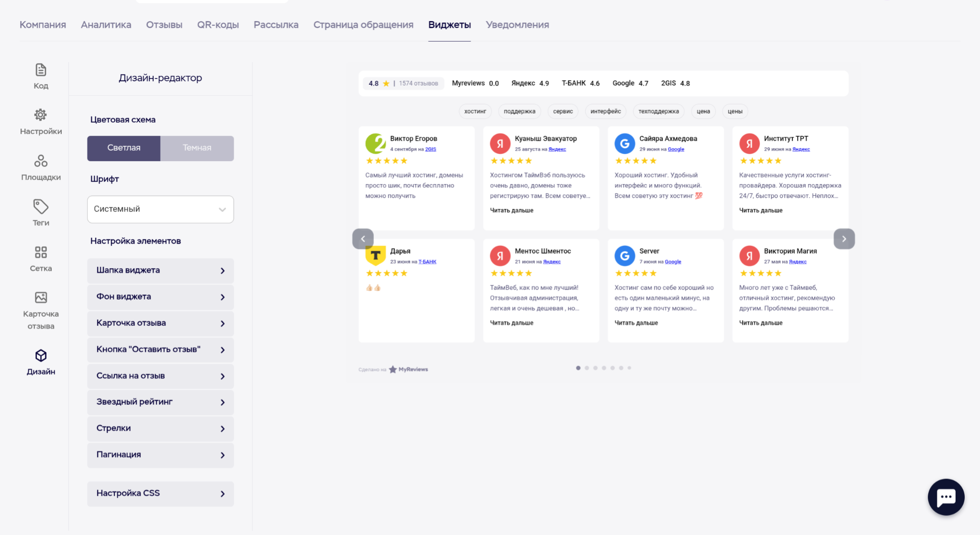Open the chat support bubble

(946, 497)
